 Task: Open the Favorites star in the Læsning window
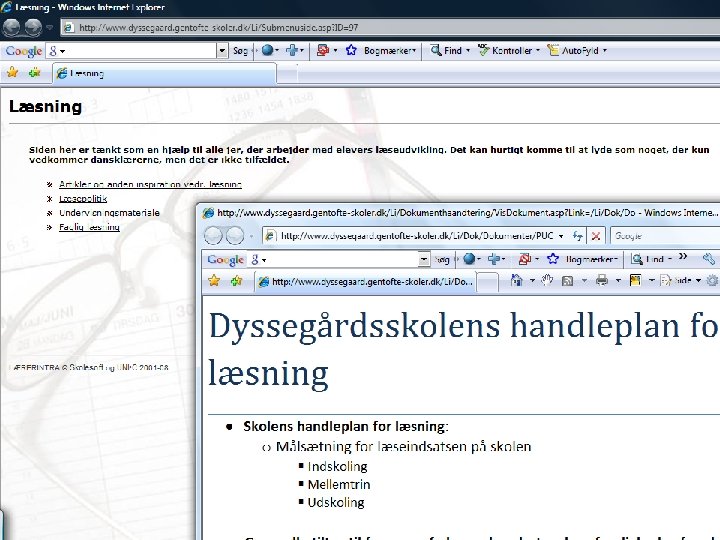click(x=12, y=73)
